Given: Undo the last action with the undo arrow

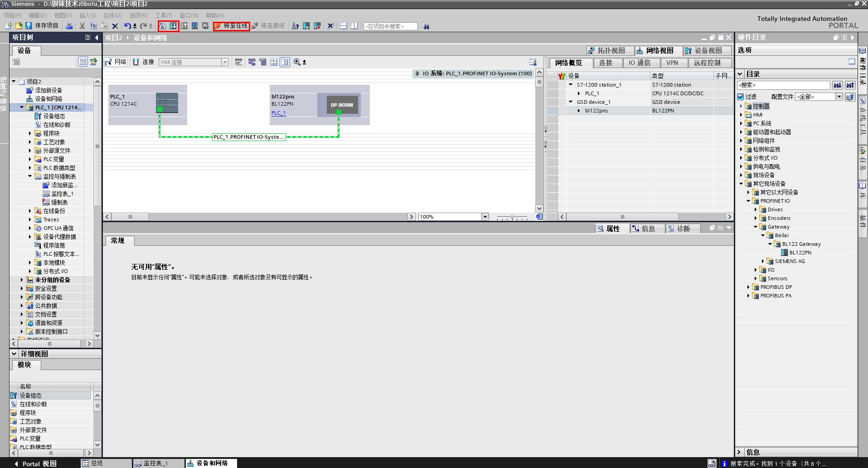Looking at the screenshot, I should pos(127,26).
